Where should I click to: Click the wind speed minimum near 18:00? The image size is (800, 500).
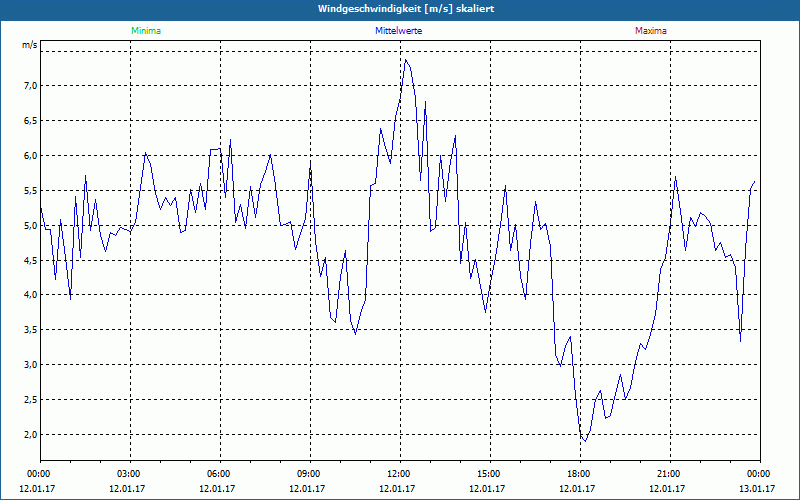(585, 441)
